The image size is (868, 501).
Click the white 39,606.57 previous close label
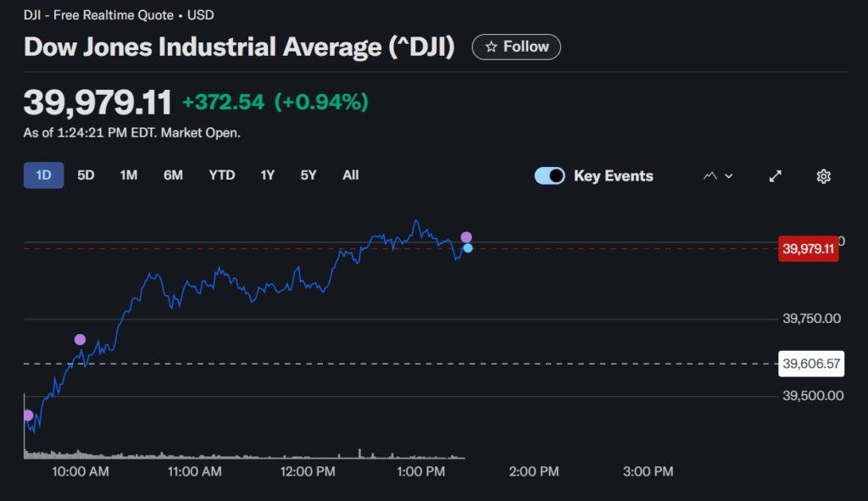click(x=811, y=364)
